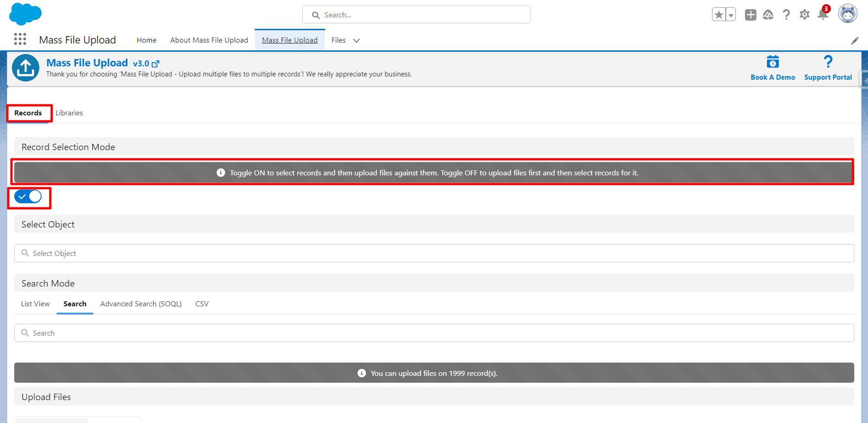
Task: Click the magnifier icon in records Search field
Action: point(25,333)
